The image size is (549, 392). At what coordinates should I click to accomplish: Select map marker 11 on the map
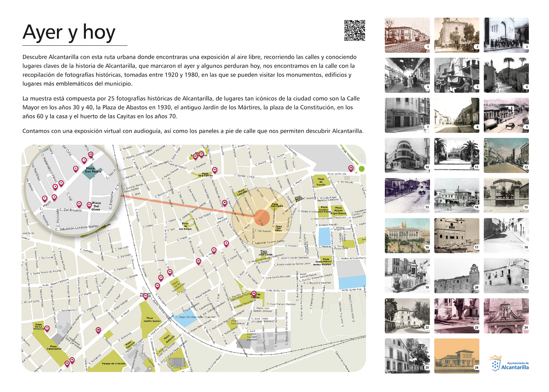[170, 272]
